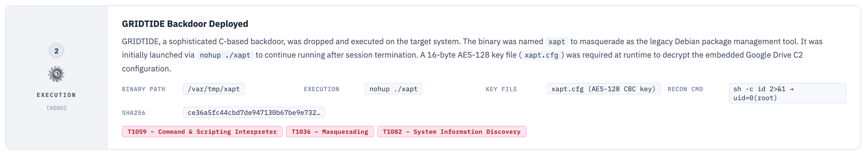Open the T1036 Masquerading technique tag

(x=330, y=132)
